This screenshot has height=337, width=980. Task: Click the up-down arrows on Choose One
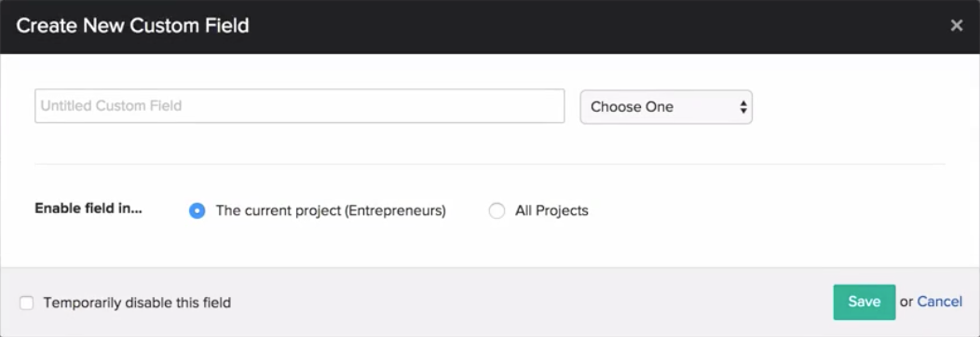click(743, 107)
